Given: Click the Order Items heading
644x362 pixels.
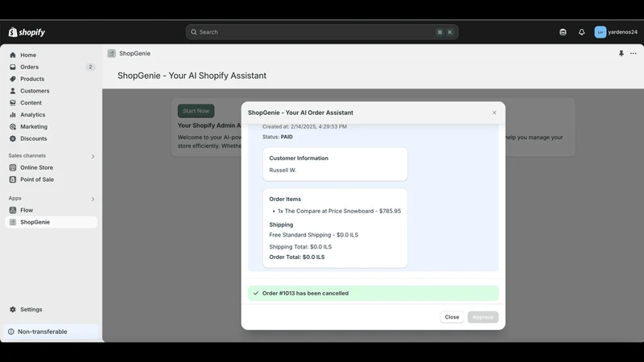Looking at the screenshot, I should (285, 199).
